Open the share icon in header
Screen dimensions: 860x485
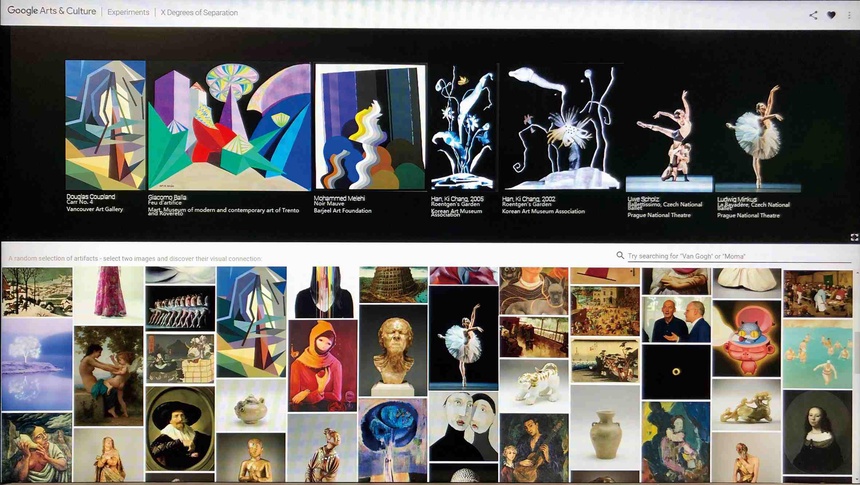pyautogui.click(x=813, y=15)
